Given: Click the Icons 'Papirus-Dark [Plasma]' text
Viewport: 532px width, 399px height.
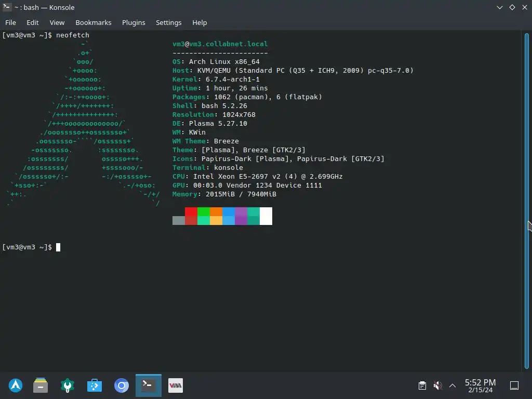Looking at the screenshot, I should (x=247, y=158).
